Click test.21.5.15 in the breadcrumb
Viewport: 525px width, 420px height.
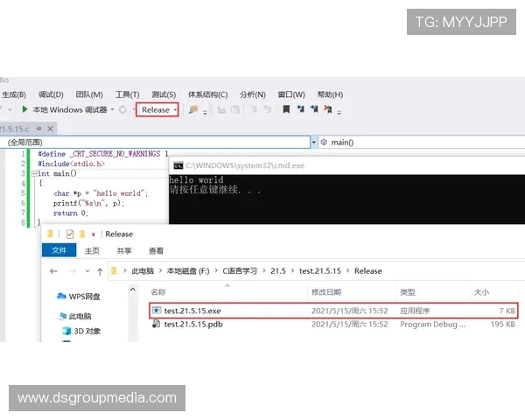(x=320, y=271)
